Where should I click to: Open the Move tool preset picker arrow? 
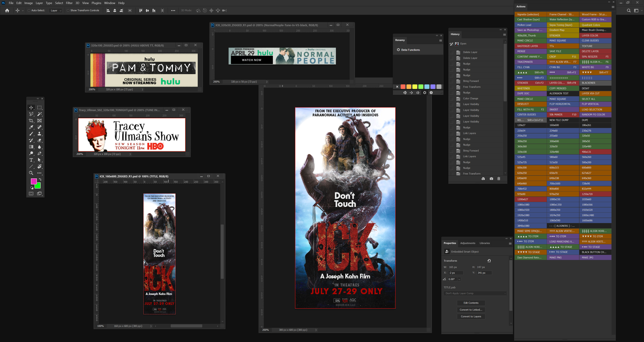pos(23,11)
